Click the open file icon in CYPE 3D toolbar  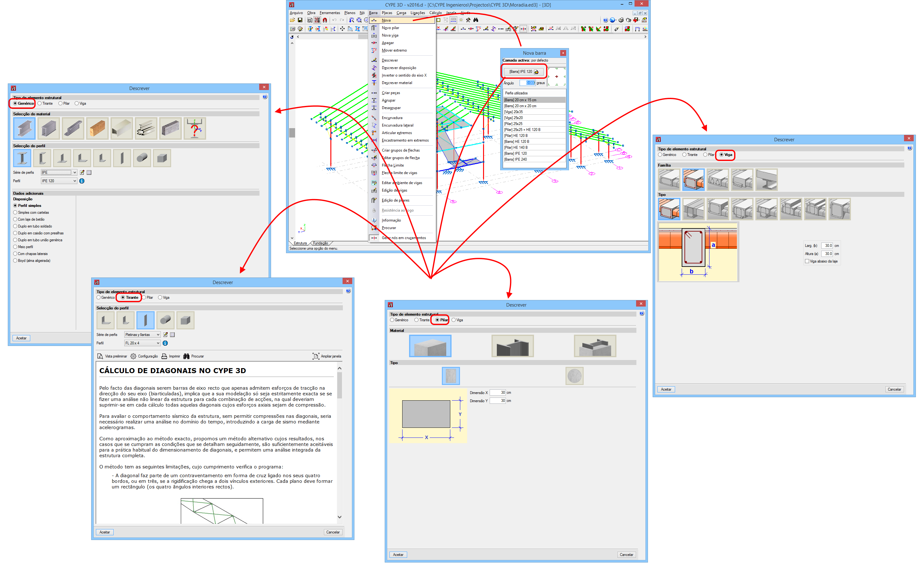(x=293, y=20)
